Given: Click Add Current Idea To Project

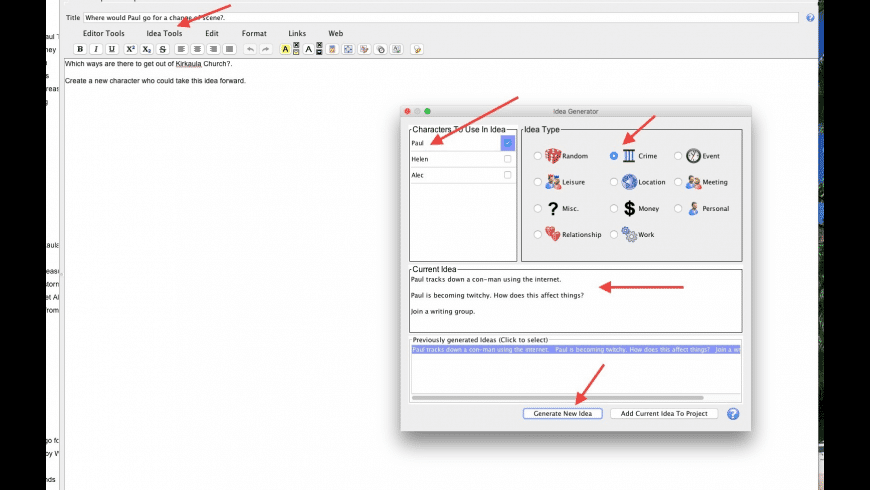Looking at the screenshot, I should [x=664, y=413].
